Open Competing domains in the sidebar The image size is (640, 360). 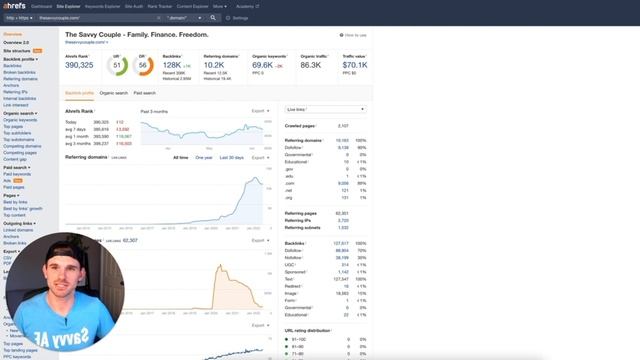22,146
